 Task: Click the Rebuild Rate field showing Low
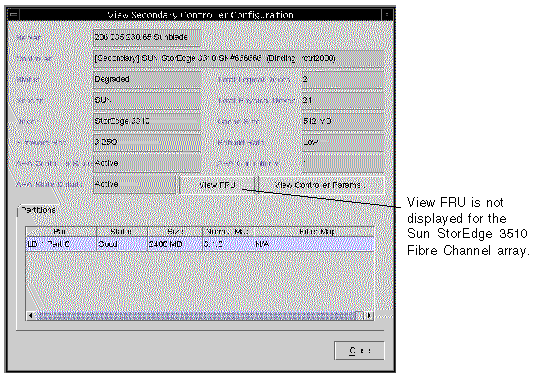click(x=343, y=142)
